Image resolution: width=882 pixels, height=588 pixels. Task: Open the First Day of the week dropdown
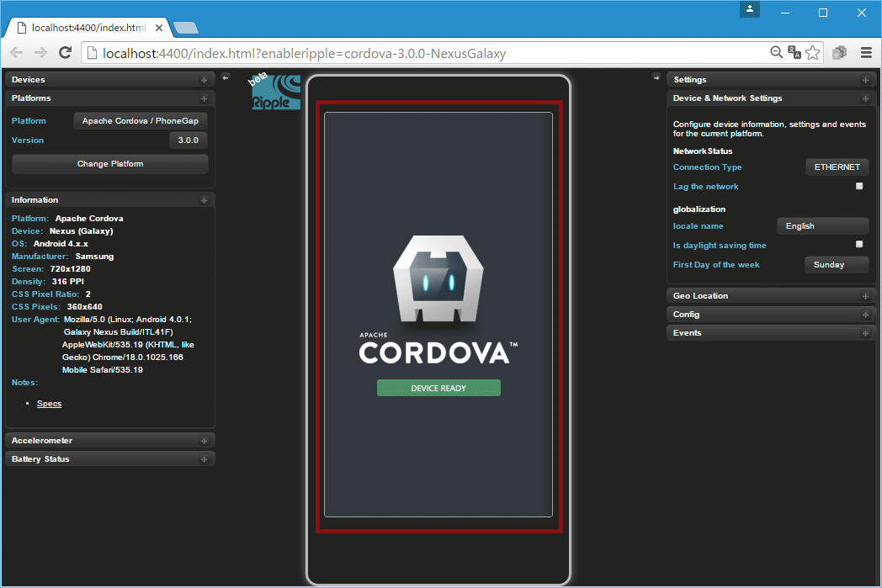click(836, 264)
